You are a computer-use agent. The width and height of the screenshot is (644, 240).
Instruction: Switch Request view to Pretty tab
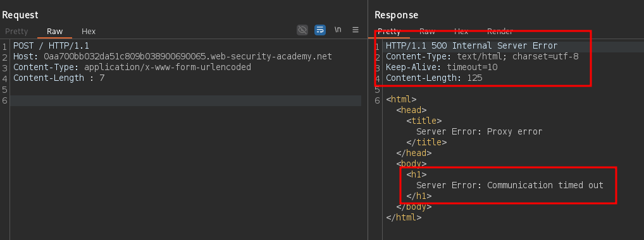point(16,31)
